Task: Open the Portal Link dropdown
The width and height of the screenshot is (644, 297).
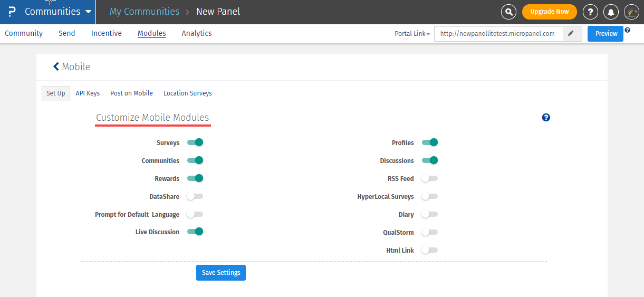Action: pyautogui.click(x=412, y=34)
